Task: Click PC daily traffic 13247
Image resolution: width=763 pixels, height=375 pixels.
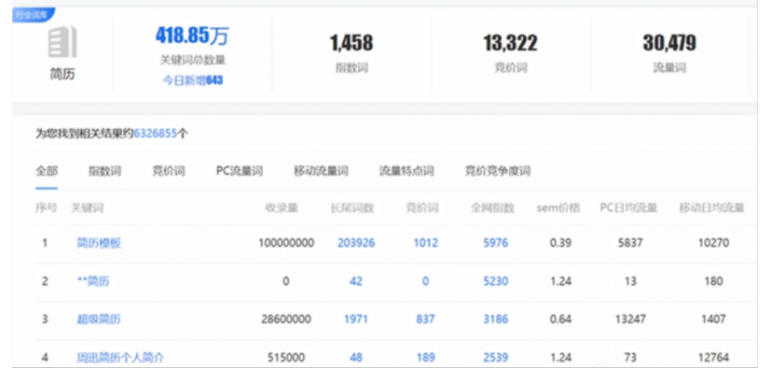Action: pyautogui.click(x=631, y=320)
